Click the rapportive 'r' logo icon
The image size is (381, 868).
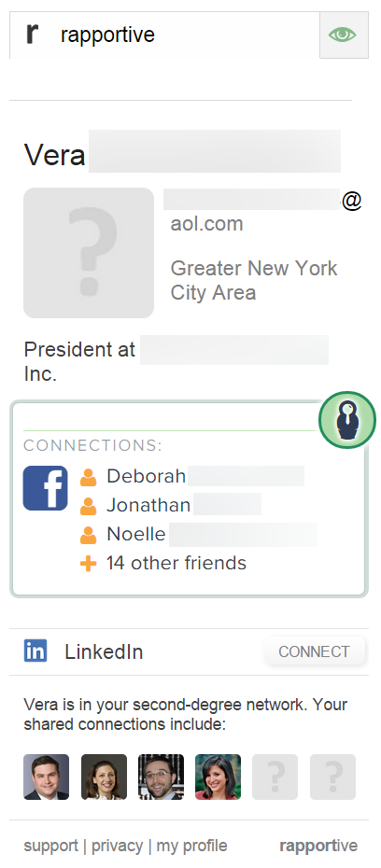[34, 34]
